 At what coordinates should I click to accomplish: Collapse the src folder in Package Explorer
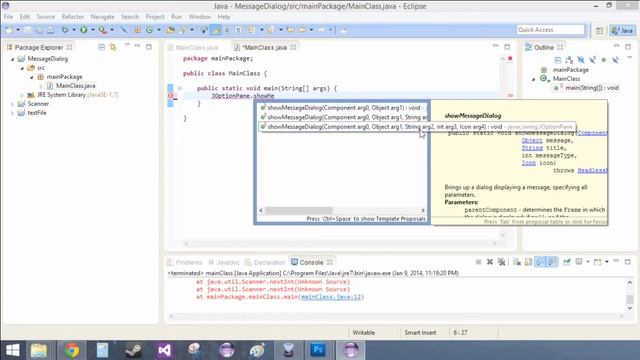[22, 68]
